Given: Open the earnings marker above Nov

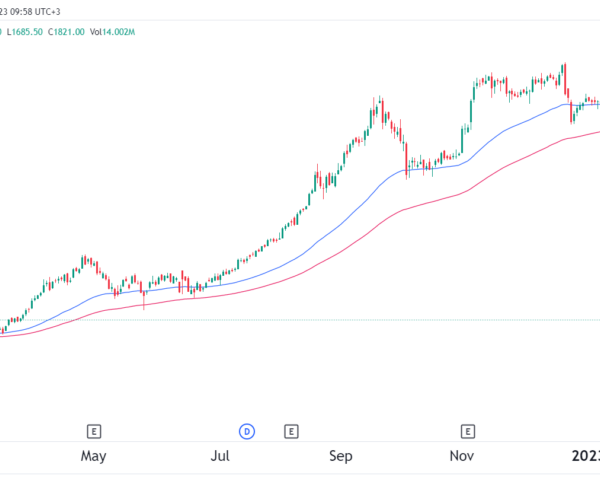Looking at the screenshot, I should coord(467,432).
